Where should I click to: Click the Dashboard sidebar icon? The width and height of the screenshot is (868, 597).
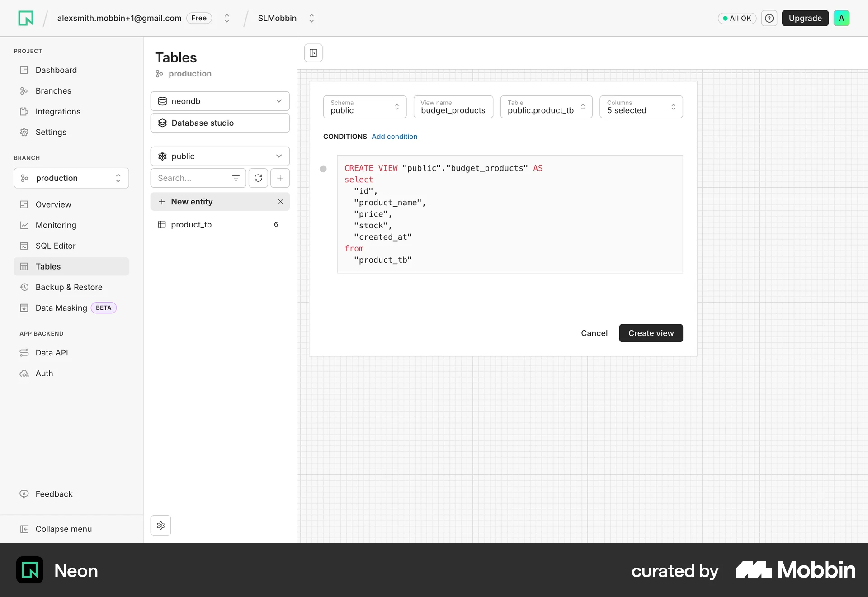24,70
